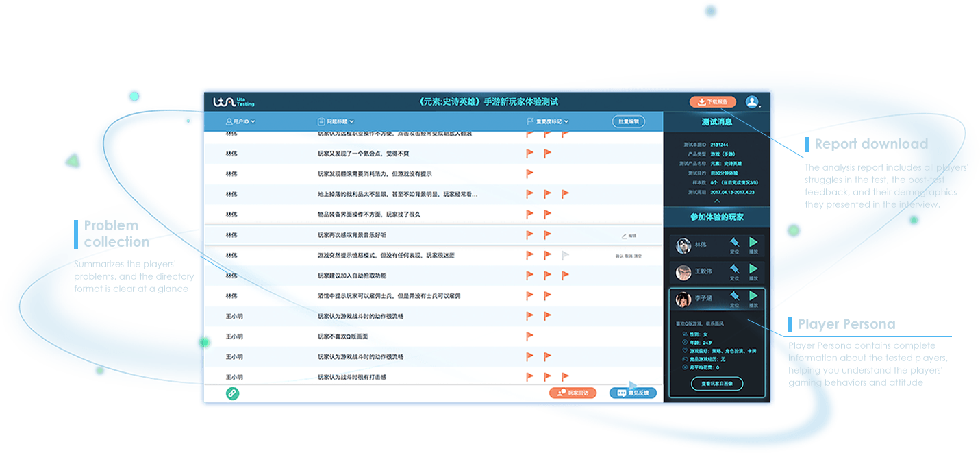Select row 游戏突然提示愤怒模式
980x453 pixels.
coord(434,255)
